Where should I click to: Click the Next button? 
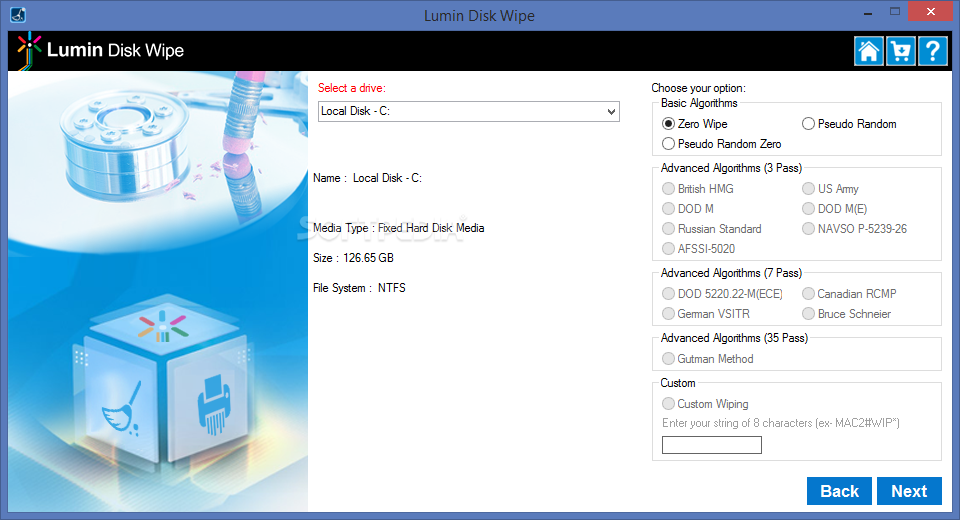909,491
